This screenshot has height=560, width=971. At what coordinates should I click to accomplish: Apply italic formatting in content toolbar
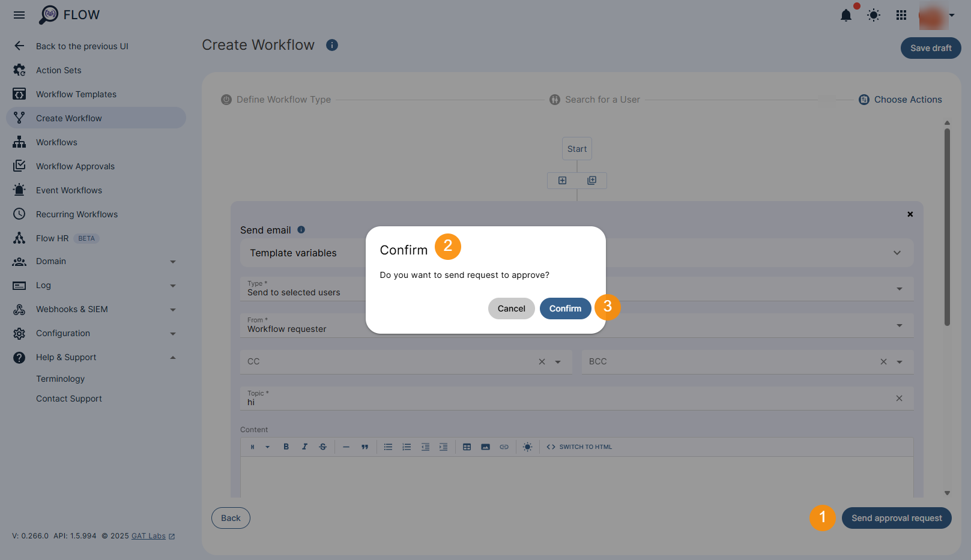(x=304, y=447)
